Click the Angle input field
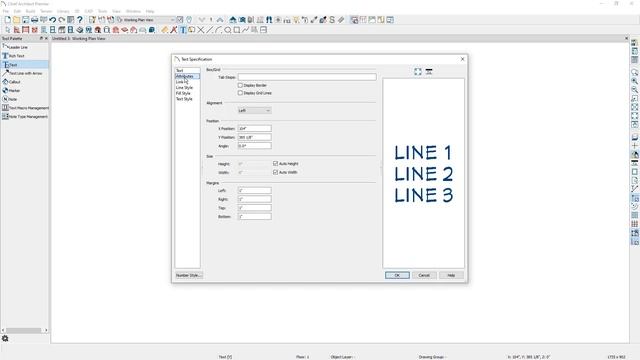 255,146
